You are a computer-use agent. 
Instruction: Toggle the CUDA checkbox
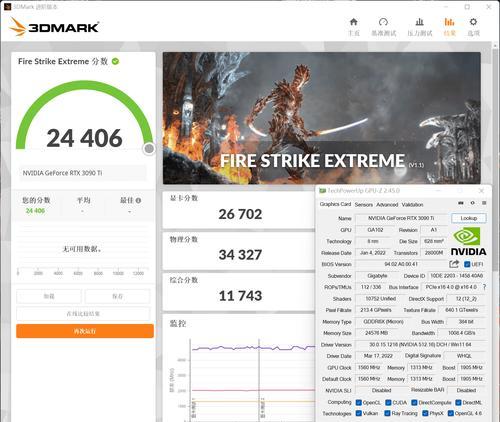pyautogui.click(x=388, y=402)
